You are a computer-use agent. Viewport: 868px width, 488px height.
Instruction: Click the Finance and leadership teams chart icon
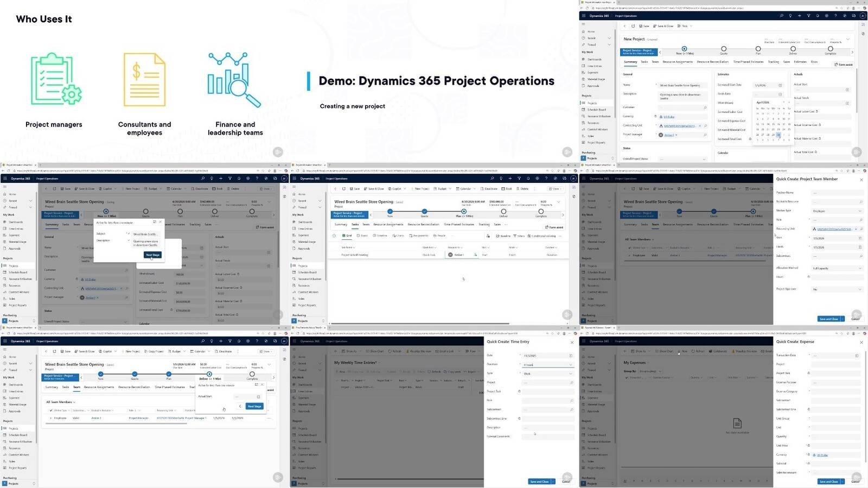(x=234, y=80)
